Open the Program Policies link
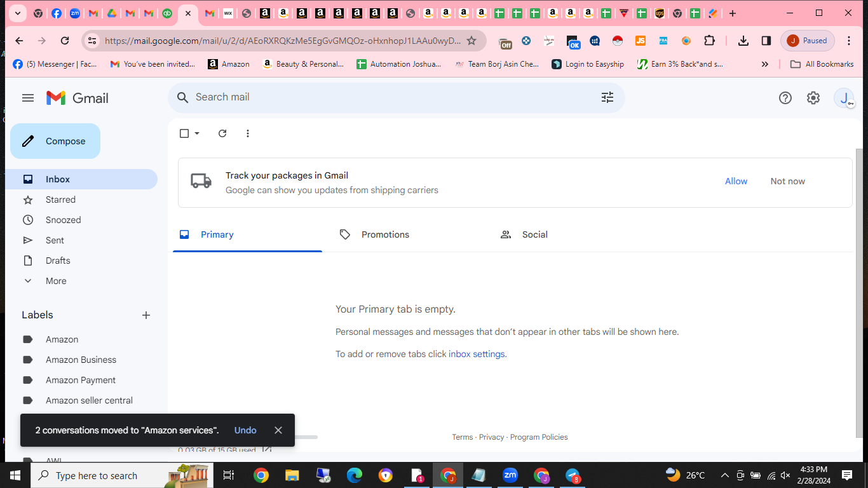Viewport: 868px width, 488px height. click(539, 437)
